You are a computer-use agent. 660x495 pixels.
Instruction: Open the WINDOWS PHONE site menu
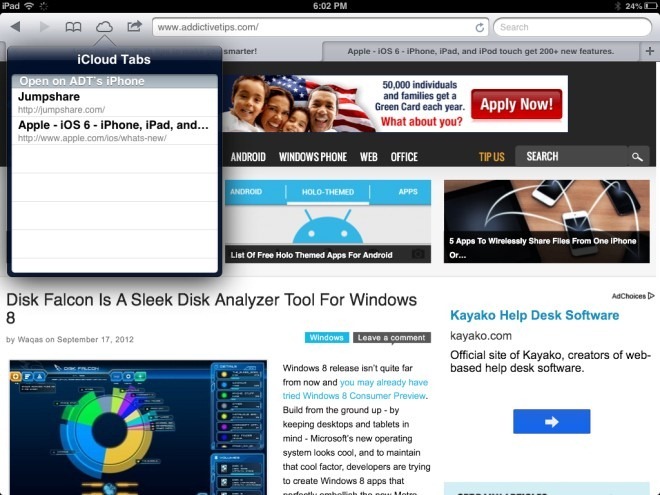coord(313,157)
